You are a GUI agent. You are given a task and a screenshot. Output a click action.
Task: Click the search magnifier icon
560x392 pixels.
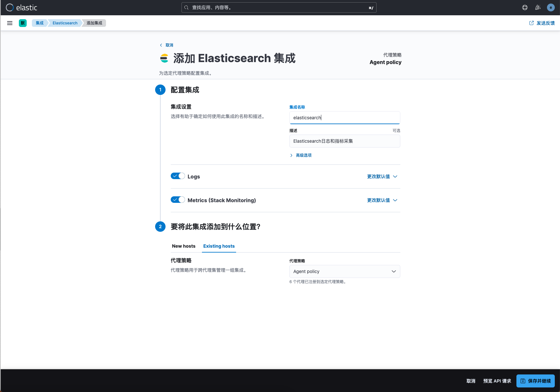(x=186, y=7)
